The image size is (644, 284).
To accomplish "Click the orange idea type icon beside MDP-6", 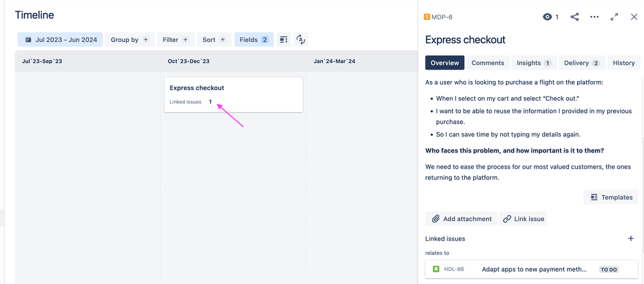I will (x=427, y=17).
